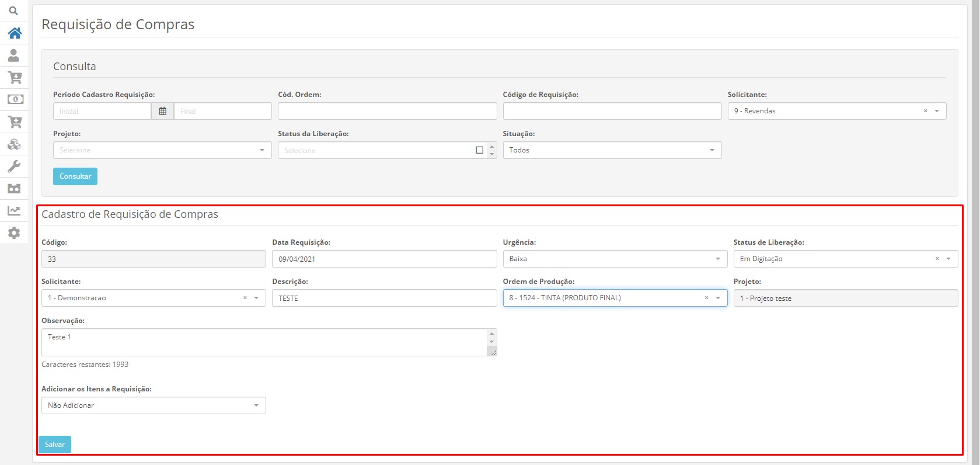
Task: Clear the 'Em Digitação' status selection
Action: (x=937, y=259)
